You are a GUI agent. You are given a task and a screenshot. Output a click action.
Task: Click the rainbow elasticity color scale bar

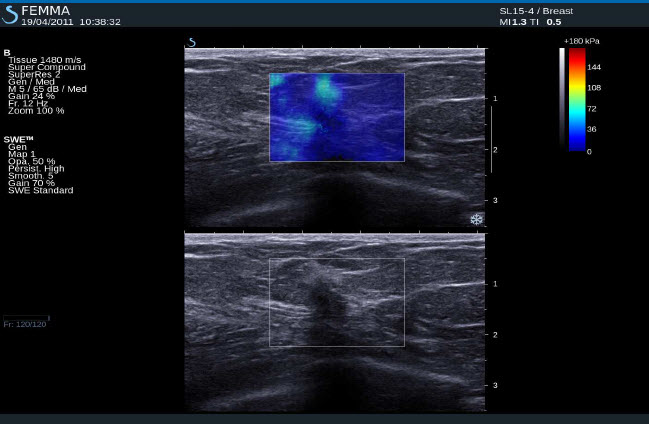pyautogui.click(x=577, y=99)
